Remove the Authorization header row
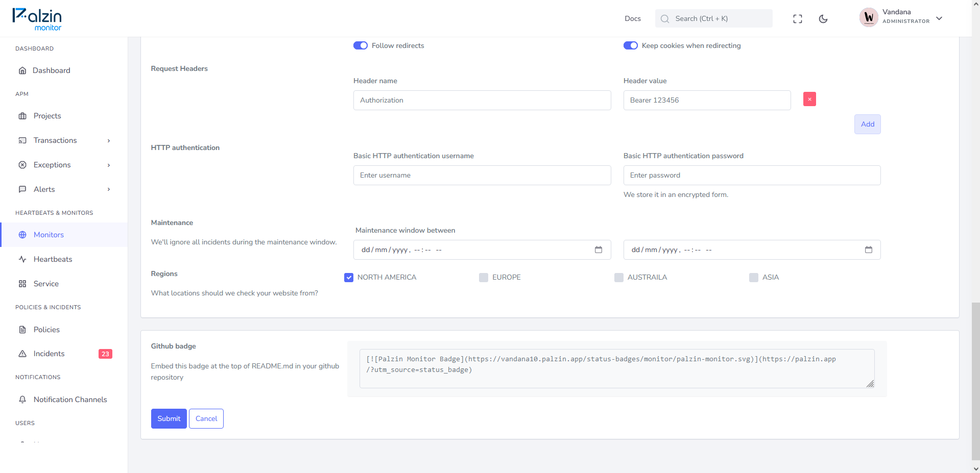The height and width of the screenshot is (473, 980). pyautogui.click(x=809, y=99)
